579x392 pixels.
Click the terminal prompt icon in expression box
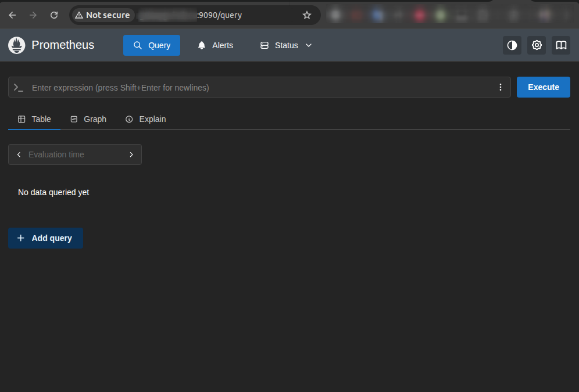click(x=19, y=88)
